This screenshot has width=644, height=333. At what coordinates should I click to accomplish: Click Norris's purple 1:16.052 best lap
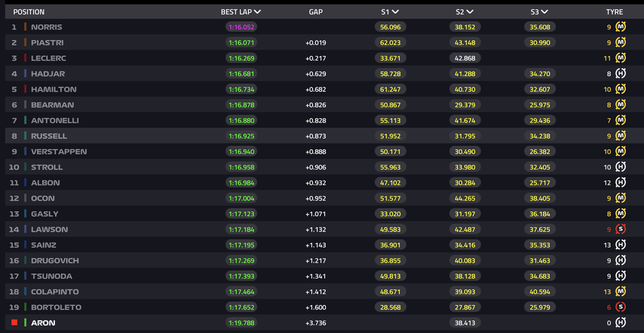241,27
